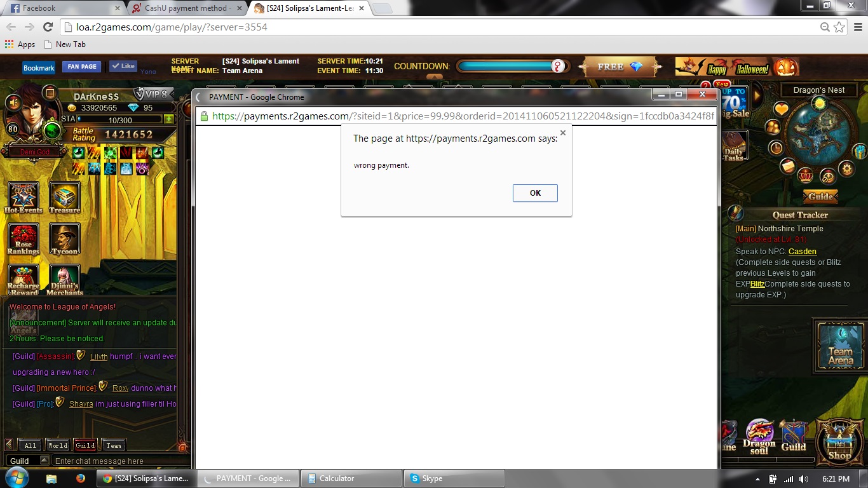Open the Team Arena icon
The width and height of the screenshot is (868, 488).
(x=841, y=345)
